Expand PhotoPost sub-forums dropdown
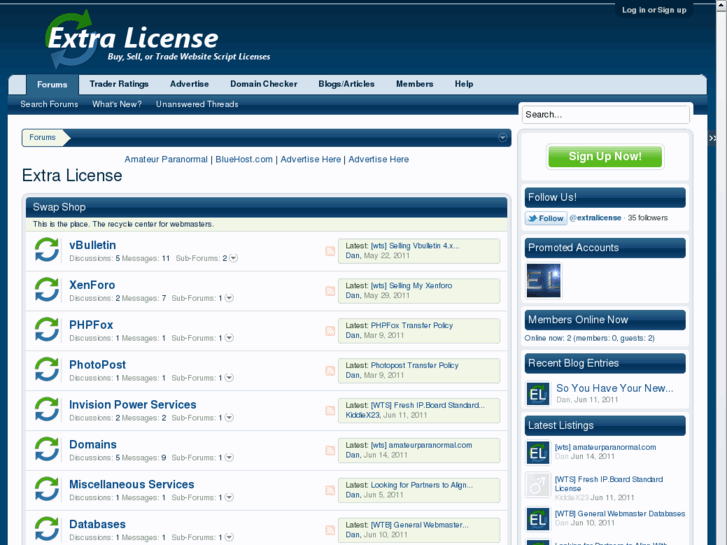The width and height of the screenshot is (727, 545). (x=229, y=378)
